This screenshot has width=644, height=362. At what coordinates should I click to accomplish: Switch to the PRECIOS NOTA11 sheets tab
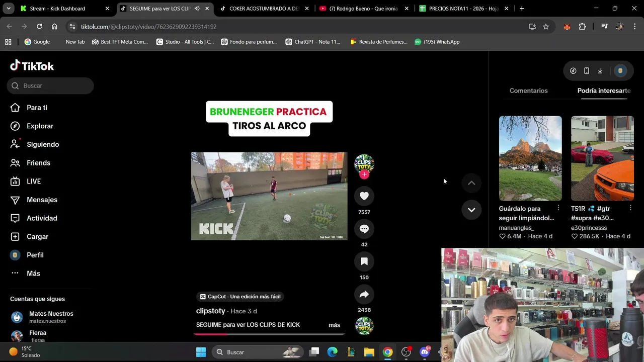tap(463, 9)
